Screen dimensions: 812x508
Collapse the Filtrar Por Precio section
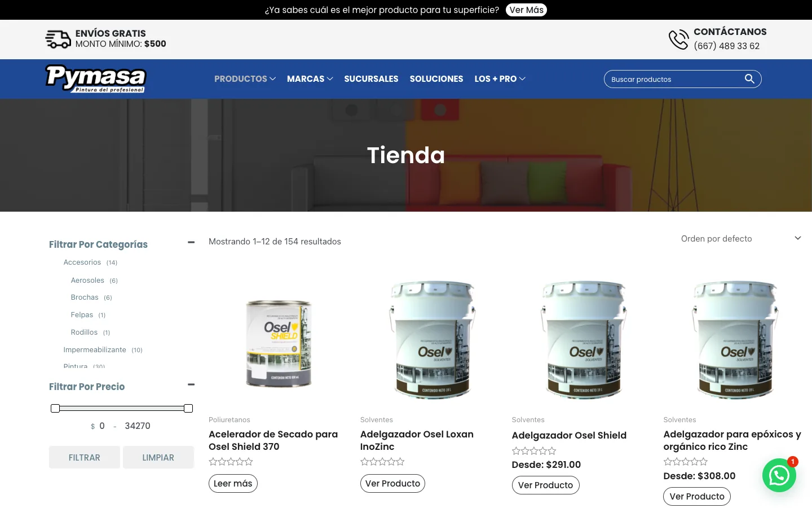click(191, 384)
